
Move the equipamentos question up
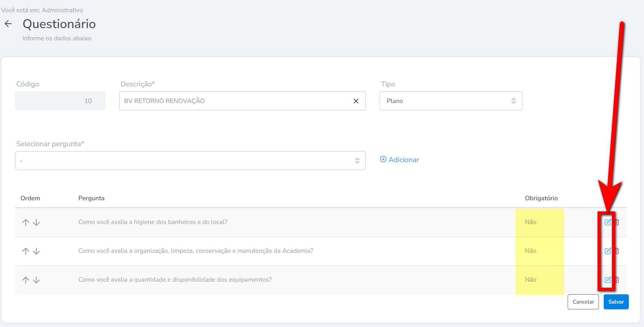(x=26, y=280)
